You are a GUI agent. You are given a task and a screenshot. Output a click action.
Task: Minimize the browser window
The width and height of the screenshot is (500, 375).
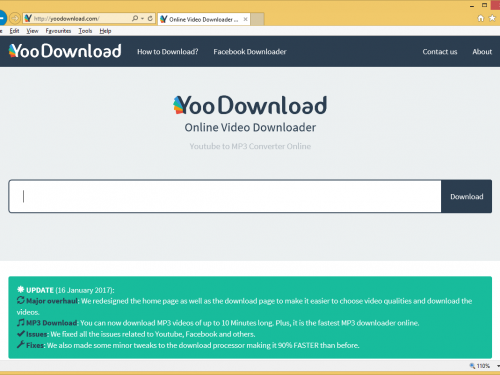pos(472,6)
